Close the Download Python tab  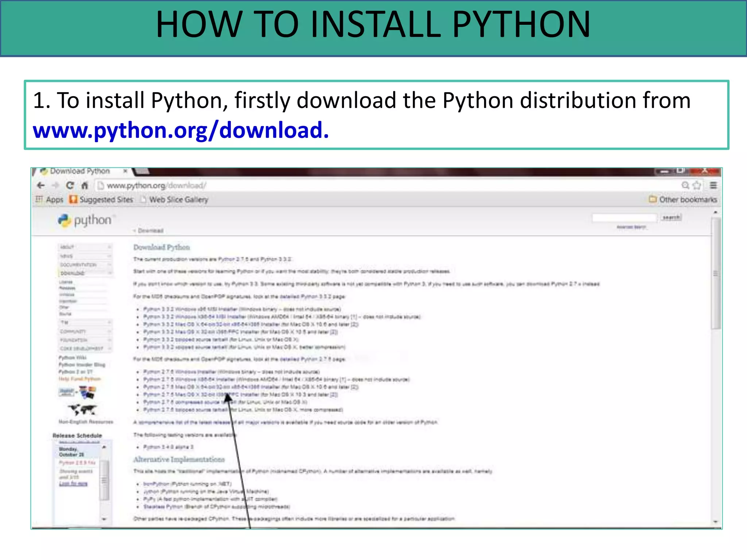click(125, 171)
